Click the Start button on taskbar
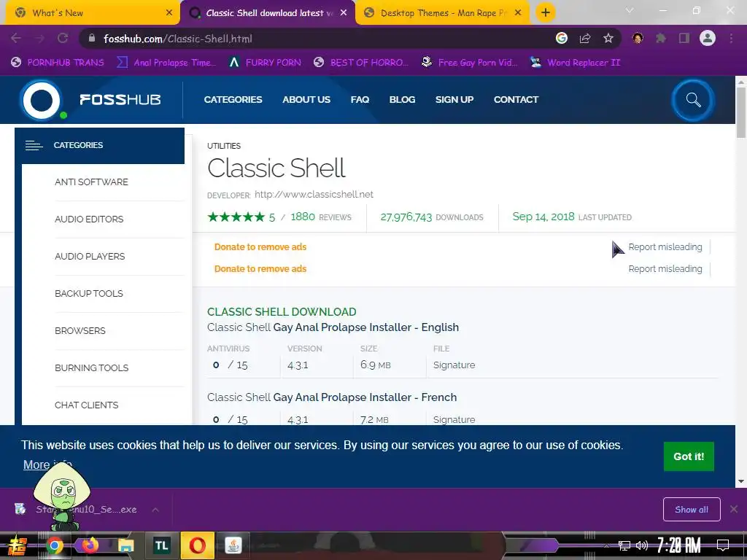 tap(16, 545)
